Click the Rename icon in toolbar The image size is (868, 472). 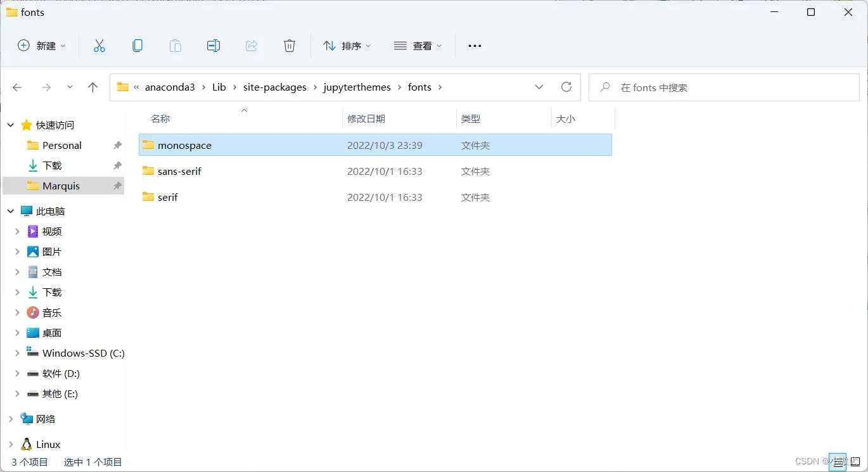[214, 46]
